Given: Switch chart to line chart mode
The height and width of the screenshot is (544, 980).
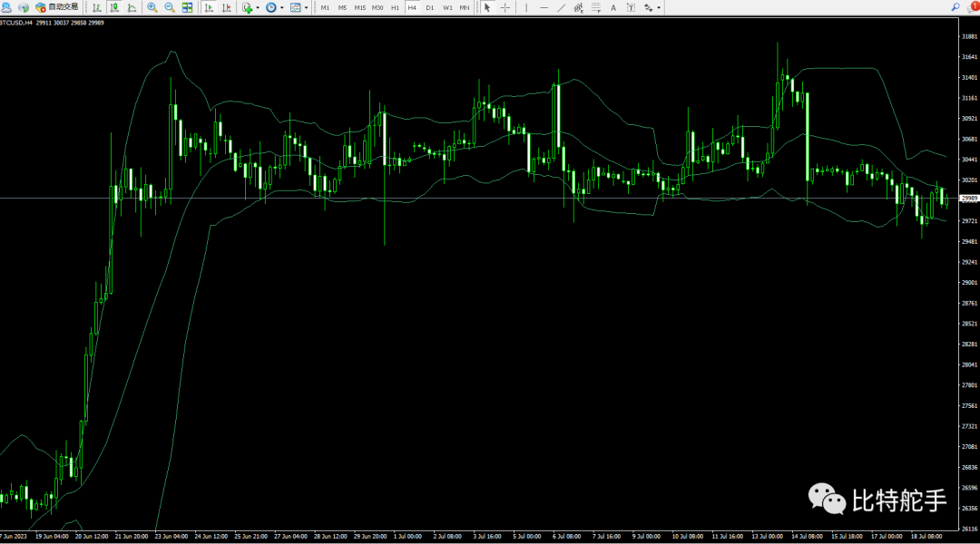Looking at the screenshot, I should (132, 7).
